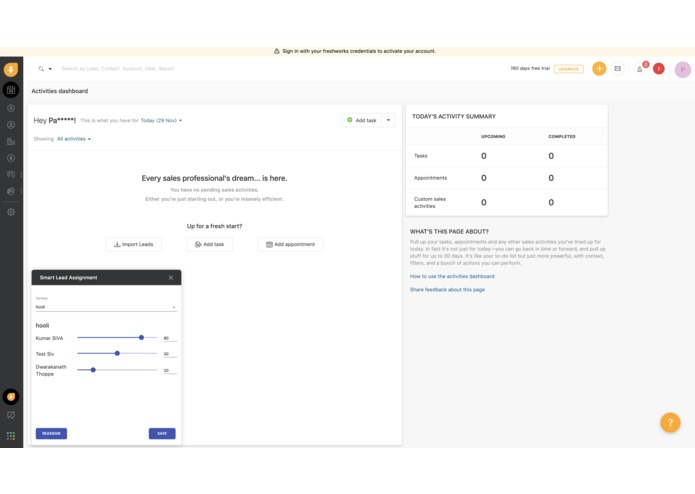Click the Custom sales activities row label
The height and width of the screenshot is (494, 695).
[x=429, y=202]
